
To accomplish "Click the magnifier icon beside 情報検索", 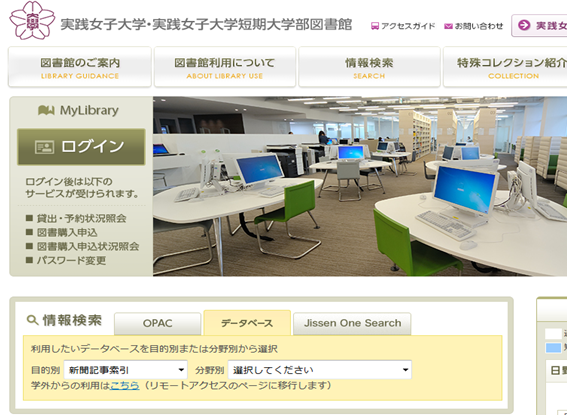I will click(x=33, y=320).
